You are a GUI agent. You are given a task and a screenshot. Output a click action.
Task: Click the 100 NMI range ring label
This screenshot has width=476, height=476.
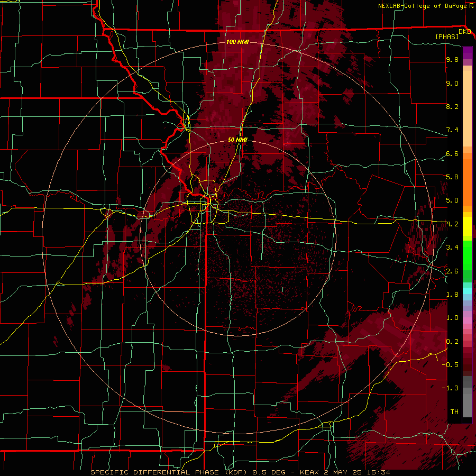(237, 42)
